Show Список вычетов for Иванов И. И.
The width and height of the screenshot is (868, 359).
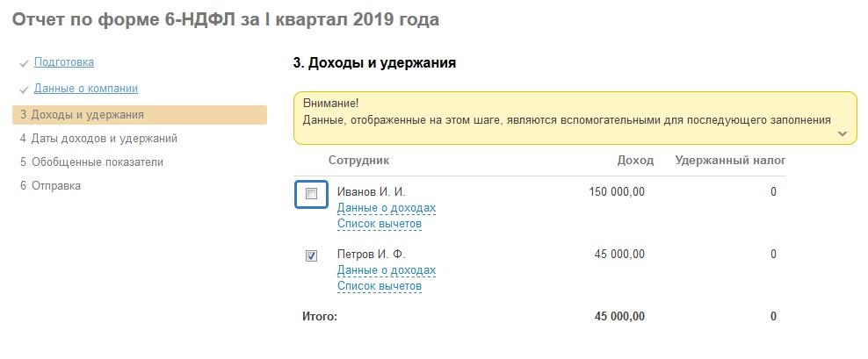pyautogui.click(x=380, y=224)
